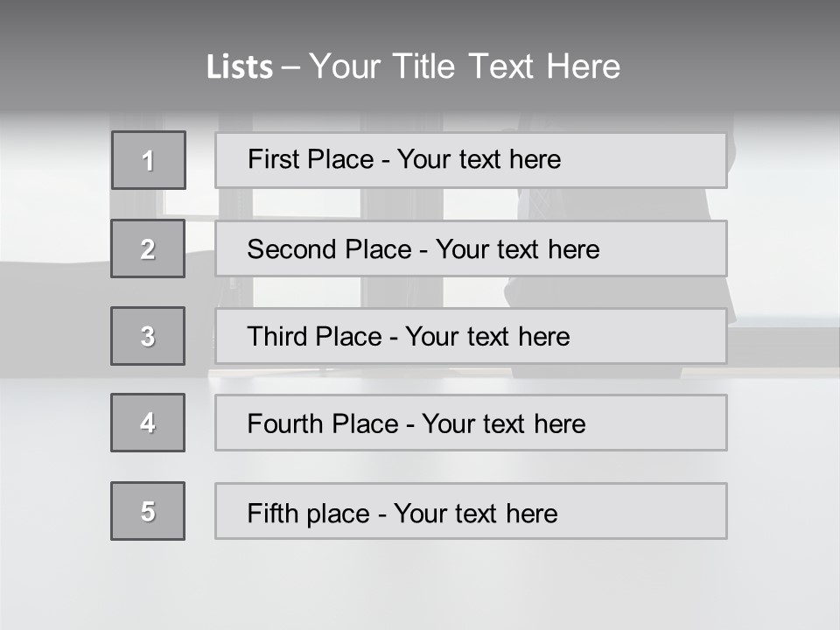Select the number 2 box

148,248
